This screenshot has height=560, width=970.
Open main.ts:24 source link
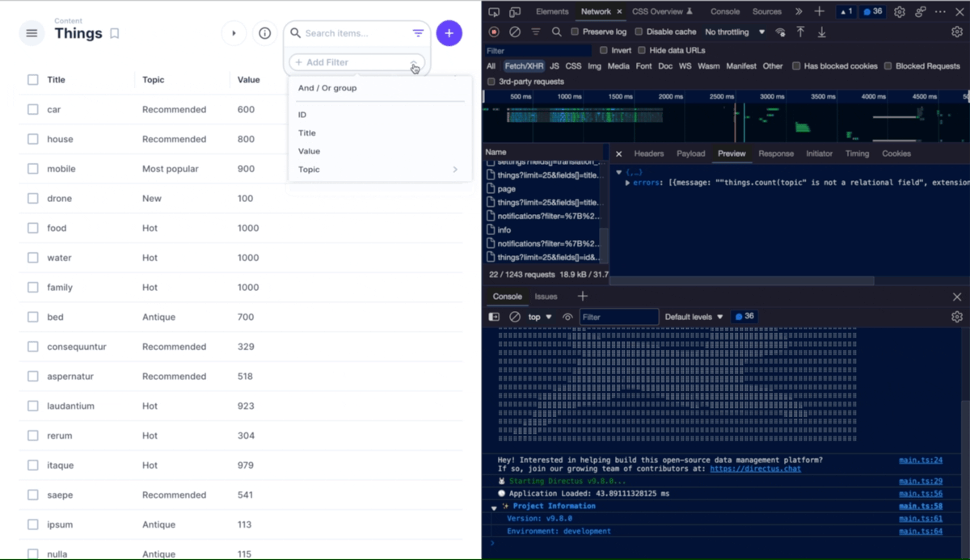point(921,460)
